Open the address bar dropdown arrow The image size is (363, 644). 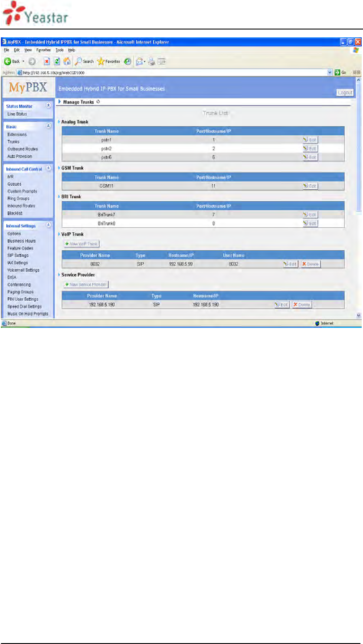tap(330, 72)
